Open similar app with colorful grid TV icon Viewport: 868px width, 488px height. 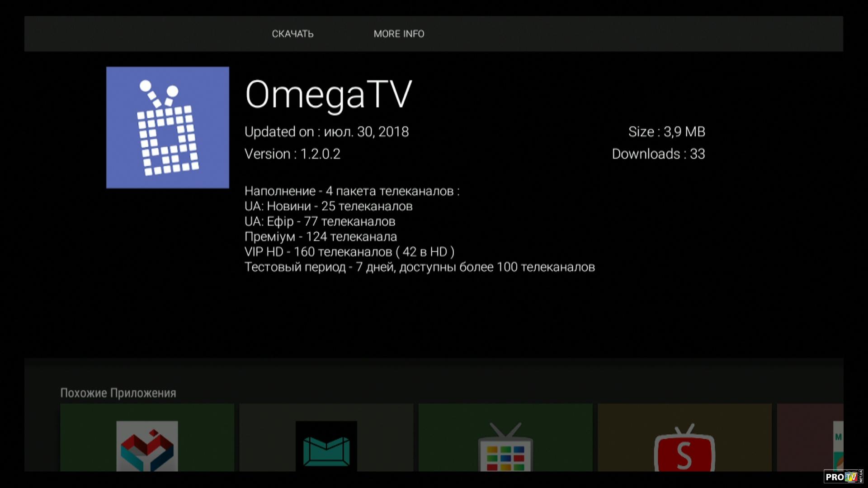(505, 438)
